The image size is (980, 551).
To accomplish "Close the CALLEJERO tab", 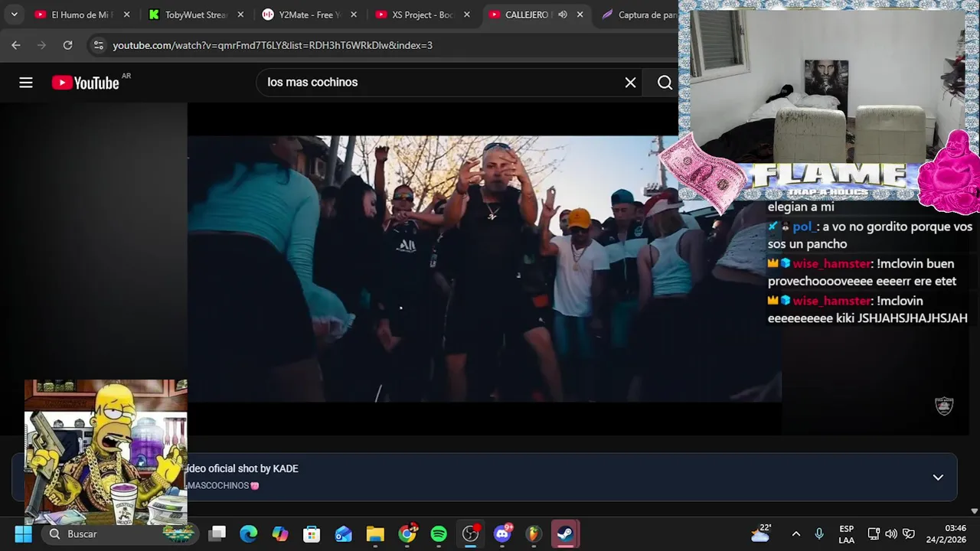I will (580, 15).
